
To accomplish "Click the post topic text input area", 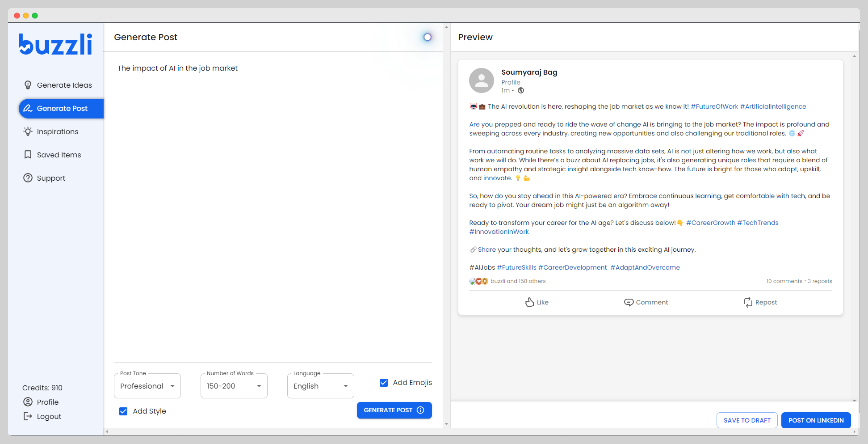I will coord(273,210).
